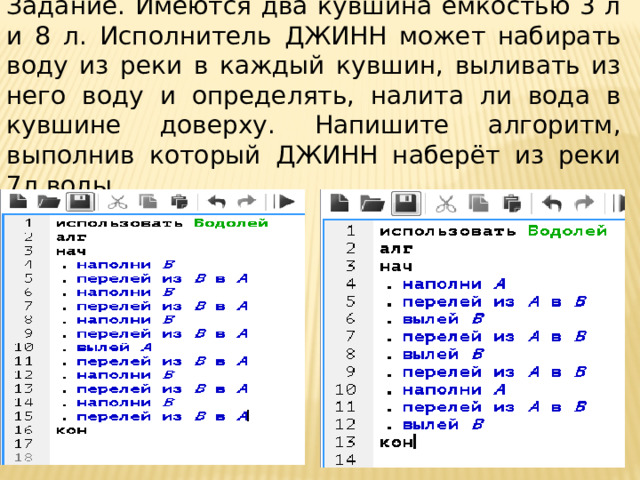
Task: Select 'Водолей' keyword in right editor line 1
Action: click(567, 231)
